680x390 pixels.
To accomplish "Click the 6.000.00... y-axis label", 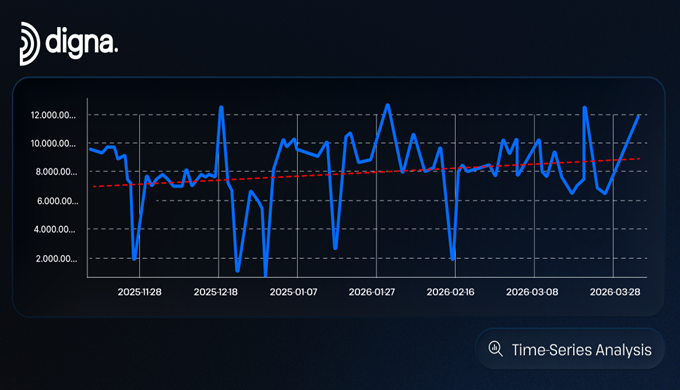I will 57,201.
